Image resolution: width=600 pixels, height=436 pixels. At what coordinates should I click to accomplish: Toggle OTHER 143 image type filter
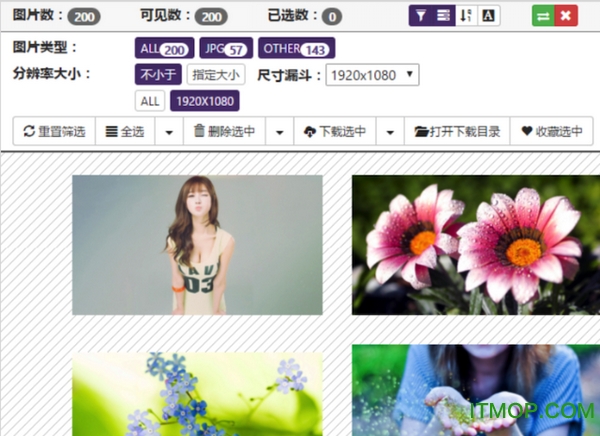tap(297, 48)
